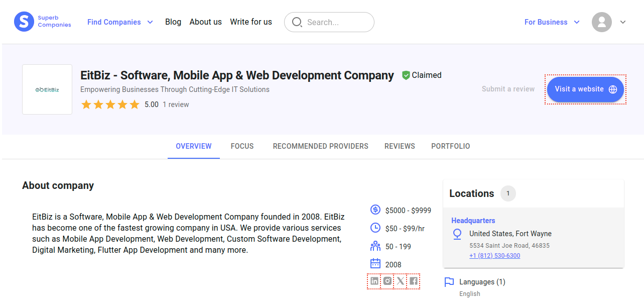The width and height of the screenshot is (644, 303).
Task: Go to Recommended Providers tab
Action: click(320, 146)
